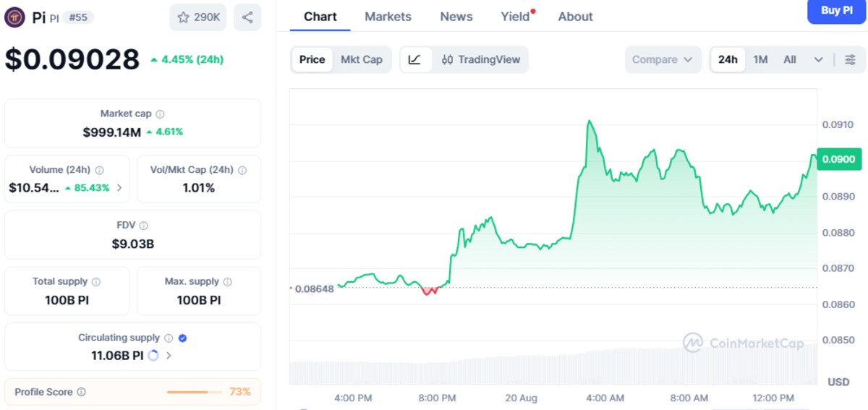
Task: Add Pi to watchlist via star 290K button
Action: [199, 17]
